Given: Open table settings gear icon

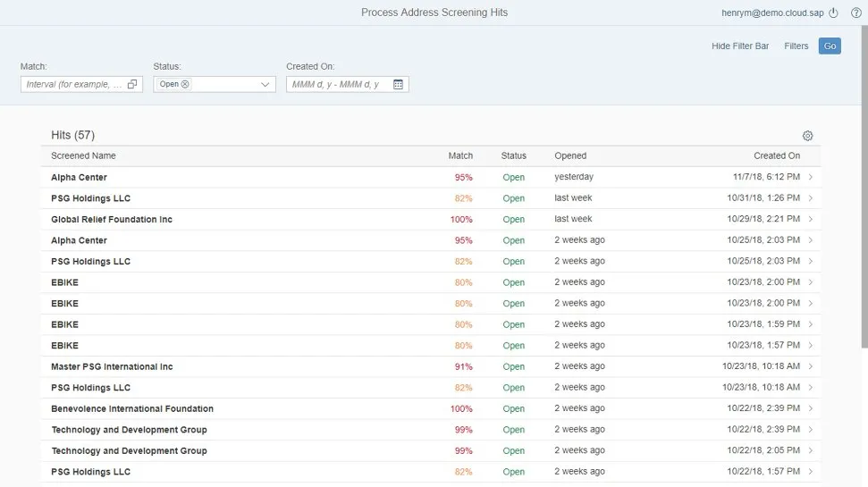Looking at the screenshot, I should tap(807, 136).
